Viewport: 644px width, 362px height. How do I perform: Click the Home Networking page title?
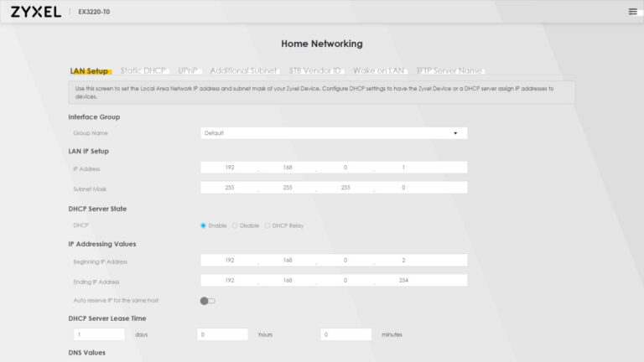pyautogui.click(x=322, y=44)
